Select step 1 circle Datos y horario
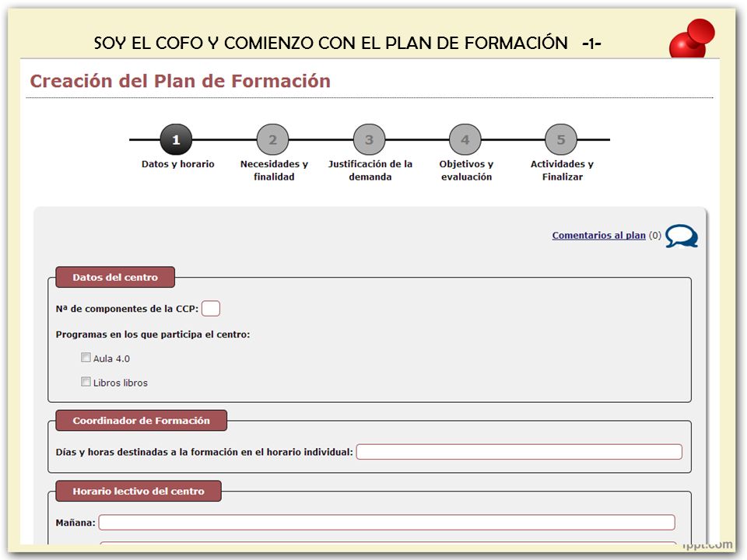Image resolution: width=747 pixels, height=560 pixels. tap(177, 139)
